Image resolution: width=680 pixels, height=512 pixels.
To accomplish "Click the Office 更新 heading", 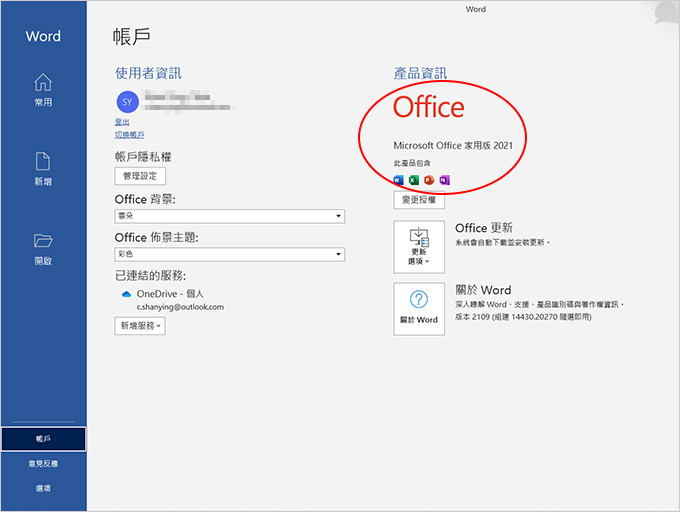I will point(484,228).
